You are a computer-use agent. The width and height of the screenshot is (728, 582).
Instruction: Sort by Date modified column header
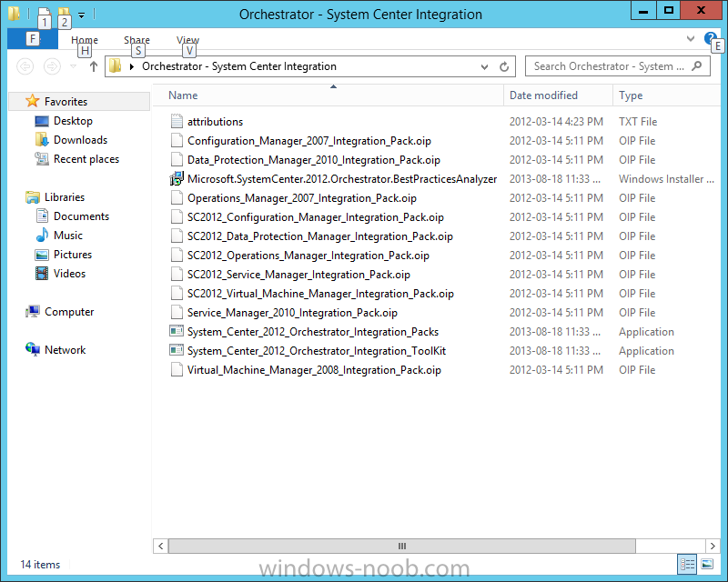coord(558,95)
